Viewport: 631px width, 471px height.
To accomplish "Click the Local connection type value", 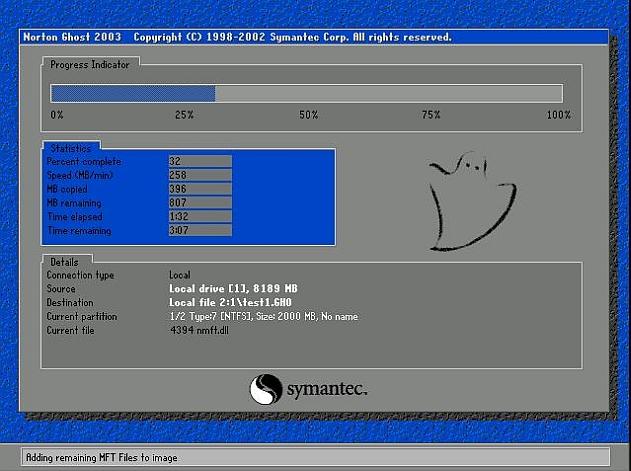I will [179, 275].
